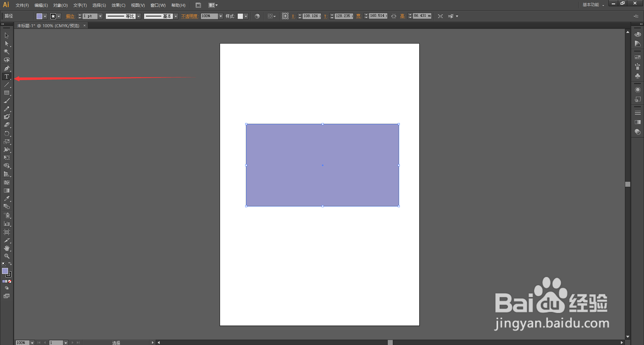The image size is (644, 345).
Task: Open Adobe Bridge with Br button
Action: (x=198, y=5)
